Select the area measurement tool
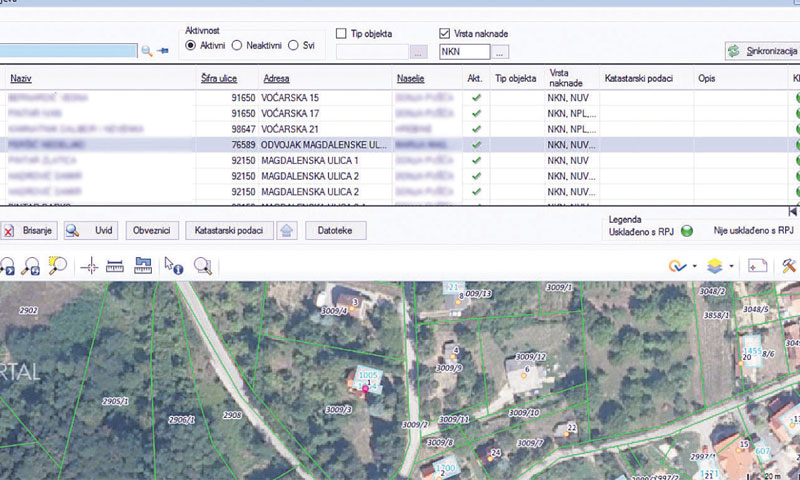 click(143, 266)
